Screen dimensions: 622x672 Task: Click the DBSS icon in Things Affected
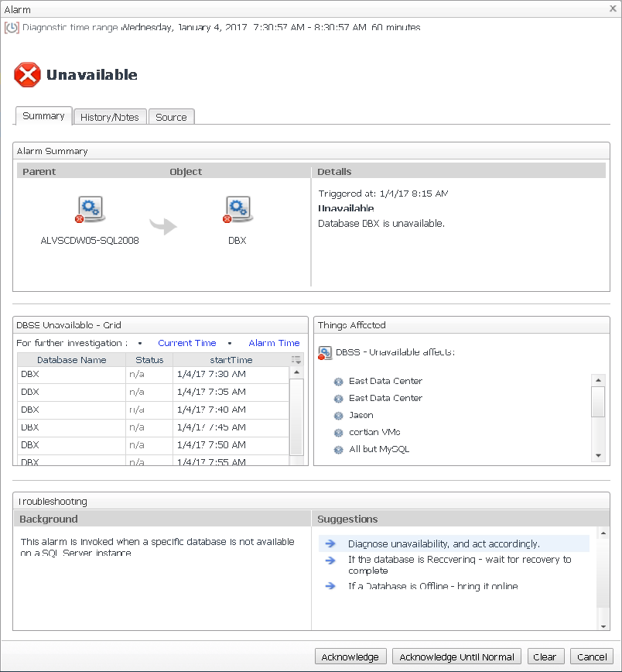point(326,353)
